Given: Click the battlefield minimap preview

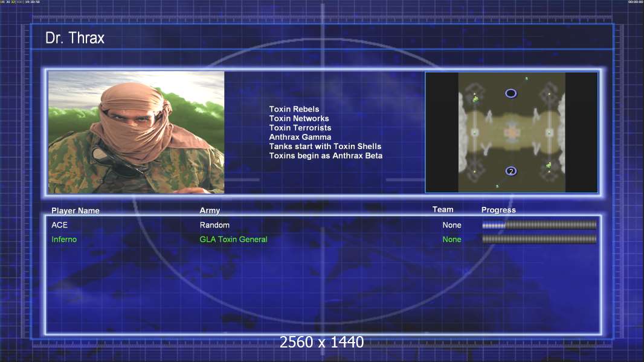Looking at the screenshot, I should point(511,132).
